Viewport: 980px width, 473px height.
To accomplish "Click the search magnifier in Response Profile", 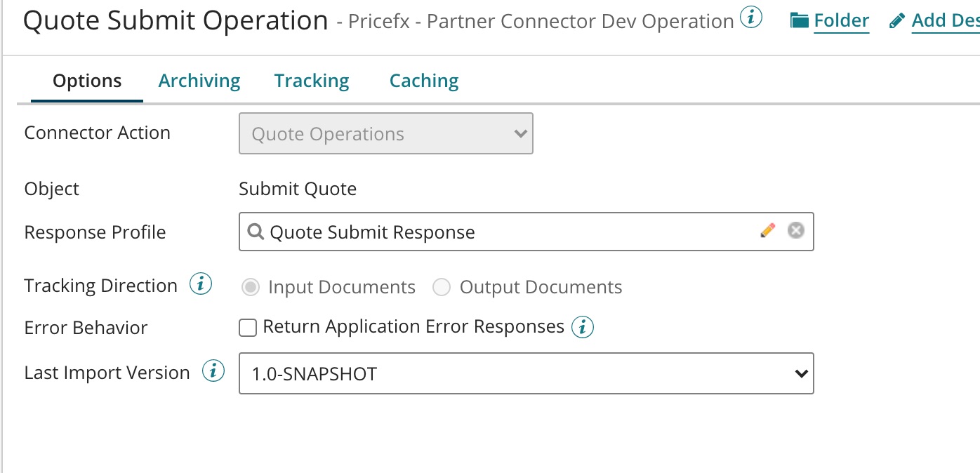I will pos(256,232).
